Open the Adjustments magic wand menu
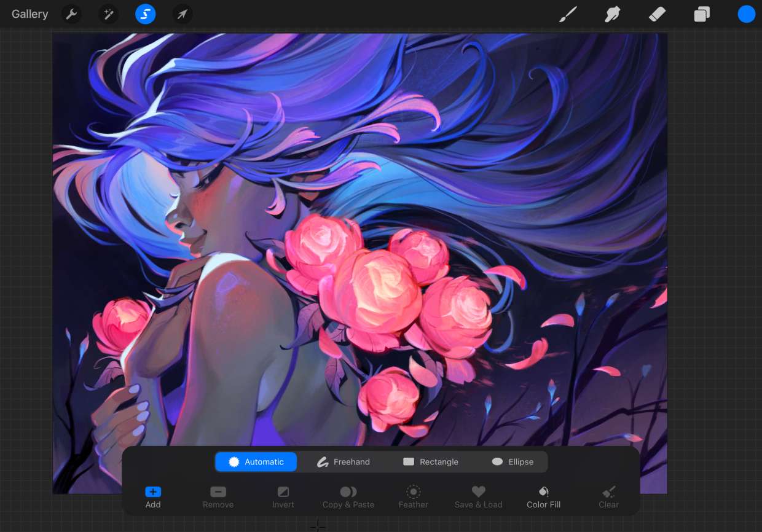This screenshot has width=762, height=532. point(109,14)
